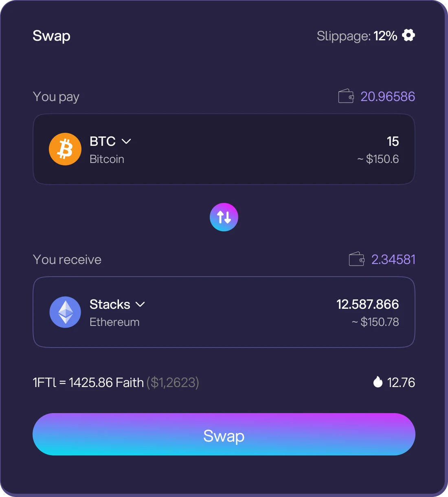This screenshot has height=497, width=448.
Task: Use max pay balance 20.96586
Action: 387,97
